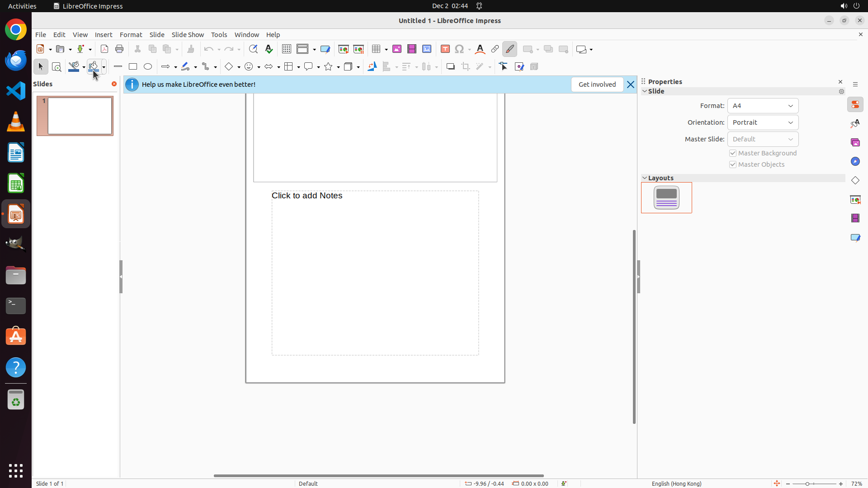Select the slide 1 thumbnail

coord(80,116)
